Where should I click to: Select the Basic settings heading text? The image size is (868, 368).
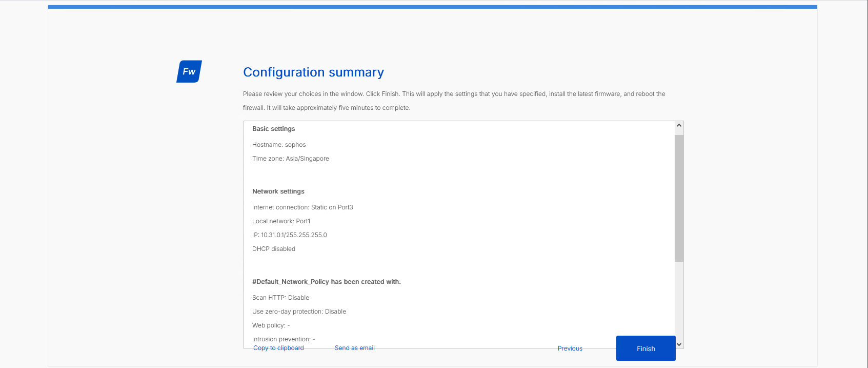[x=274, y=129]
